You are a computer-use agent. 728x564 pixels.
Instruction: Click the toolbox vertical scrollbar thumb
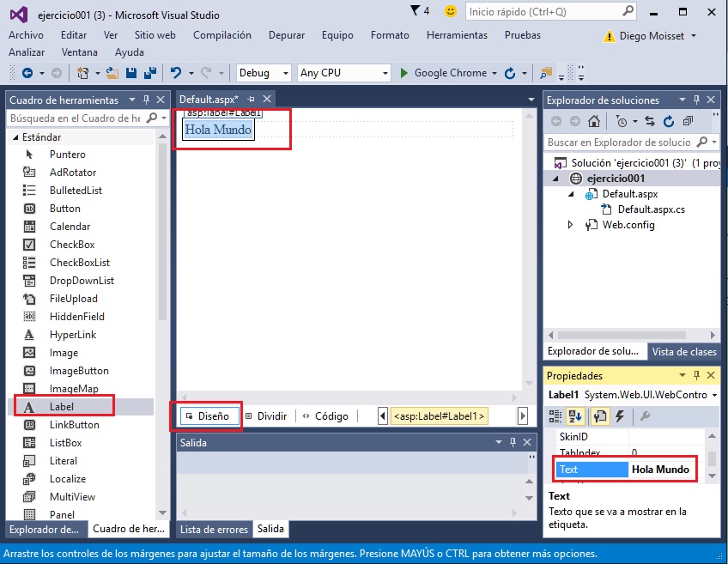click(x=162, y=231)
